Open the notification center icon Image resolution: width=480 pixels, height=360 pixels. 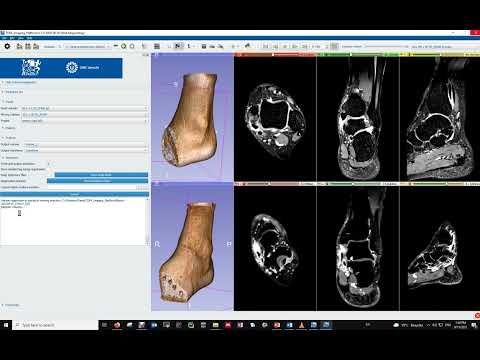pyautogui.click(x=474, y=325)
